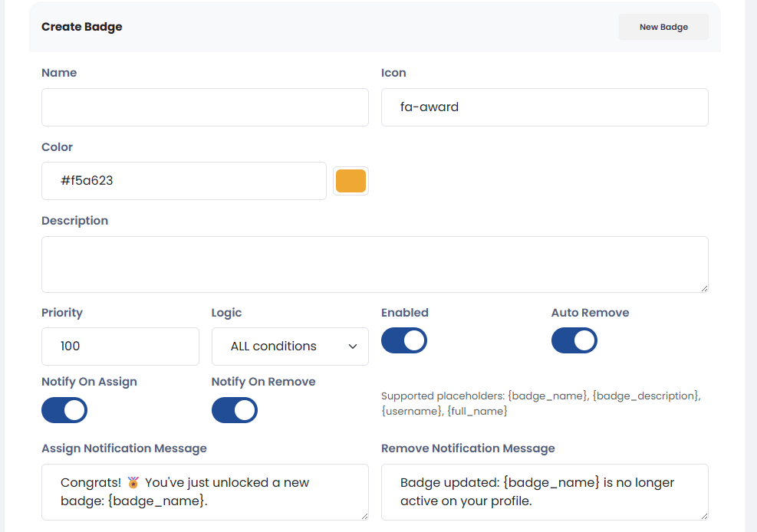Disable the Auto Remove switch

(574, 340)
